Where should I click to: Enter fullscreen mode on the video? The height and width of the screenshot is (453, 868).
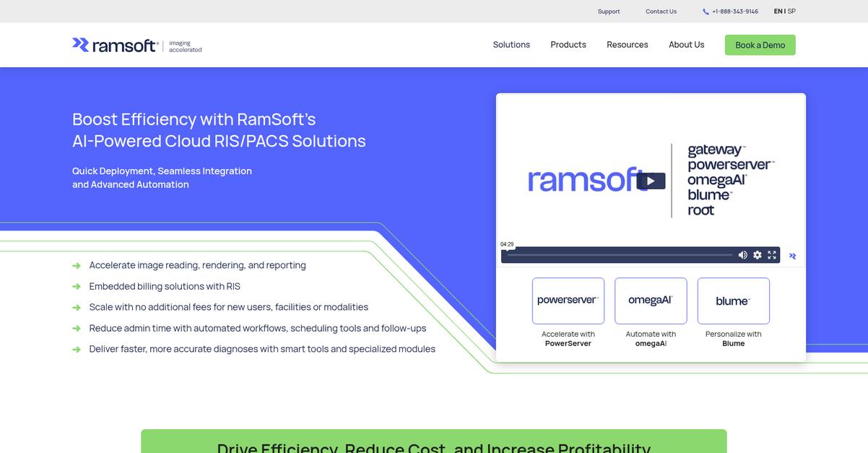tap(772, 255)
